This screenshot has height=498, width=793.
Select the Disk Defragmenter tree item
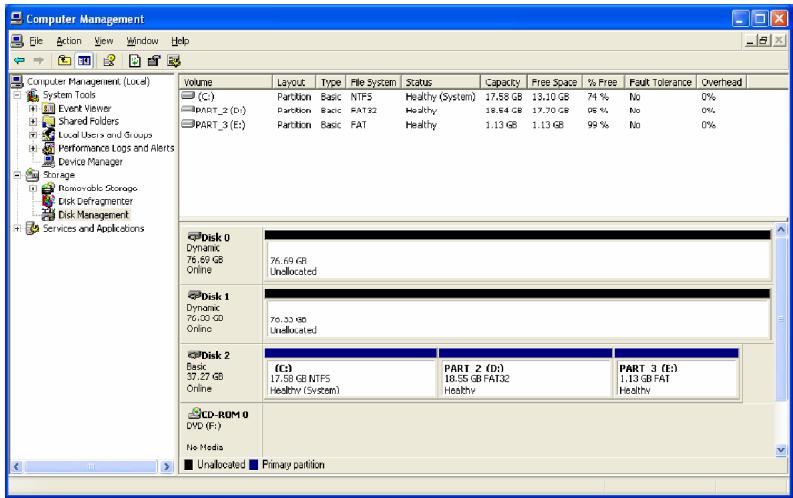(95, 201)
